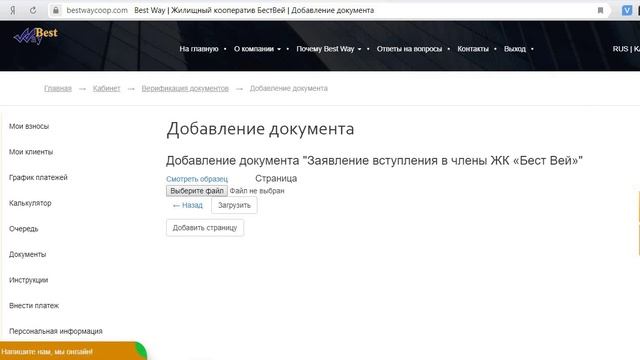Image resolution: width=640 pixels, height=360 pixels.
Task: Click the Файл не выбран text
Action: pyautogui.click(x=257, y=191)
